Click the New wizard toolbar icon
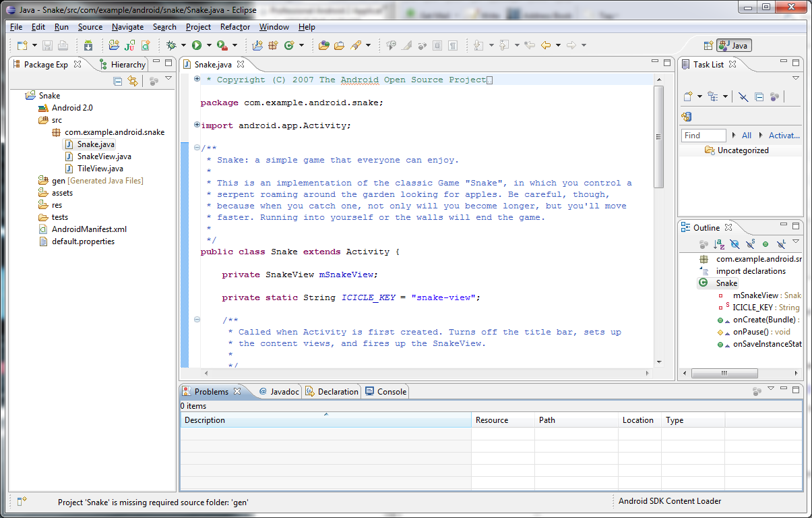 (x=22, y=45)
